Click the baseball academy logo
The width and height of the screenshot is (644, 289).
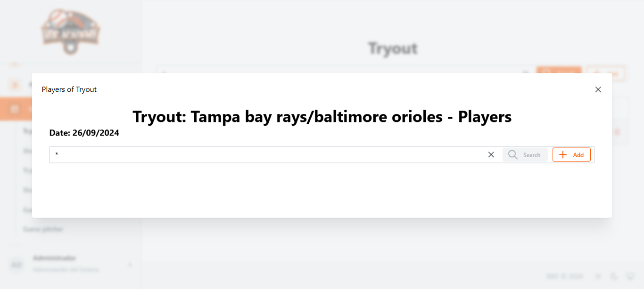coord(70,32)
